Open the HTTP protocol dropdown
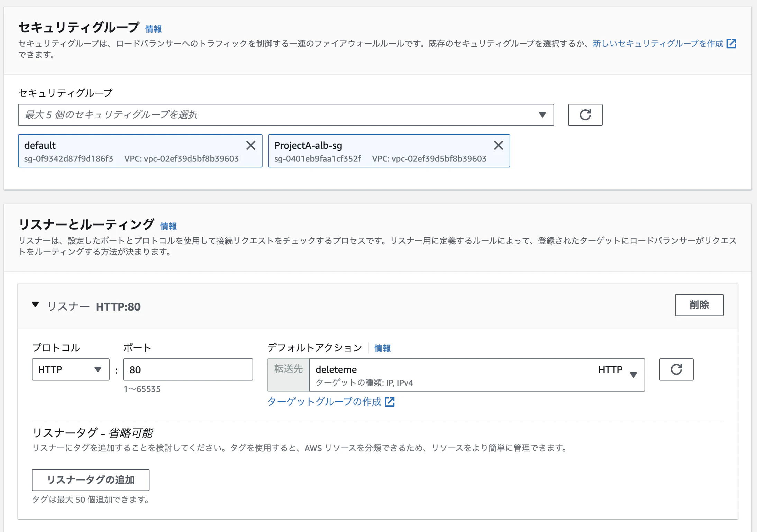This screenshot has height=532, width=757. coord(71,369)
